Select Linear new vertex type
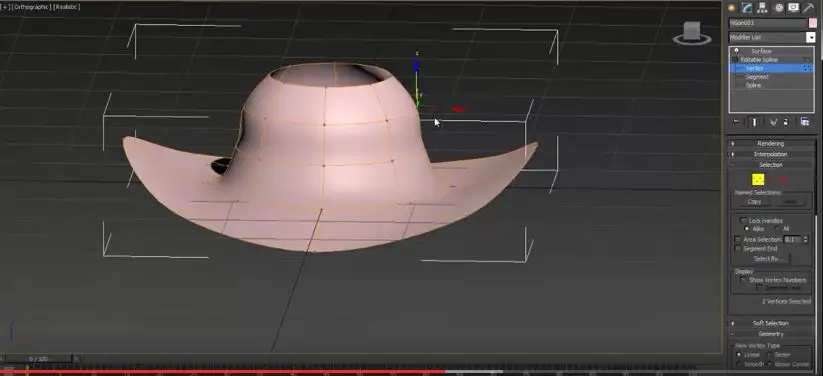Image resolution: width=823 pixels, height=376 pixels. [739, 355]
